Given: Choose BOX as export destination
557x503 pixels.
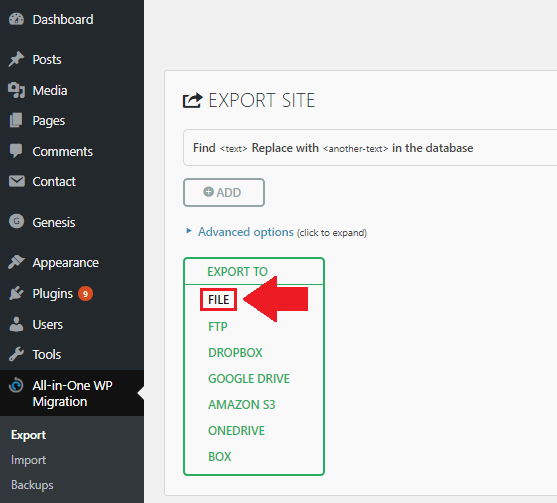Looking at the screenshot, I should [x=220, y=456].
